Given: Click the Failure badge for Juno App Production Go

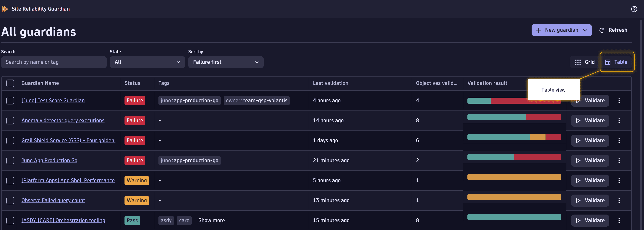Looking at the screenshot, I should 135,161.
